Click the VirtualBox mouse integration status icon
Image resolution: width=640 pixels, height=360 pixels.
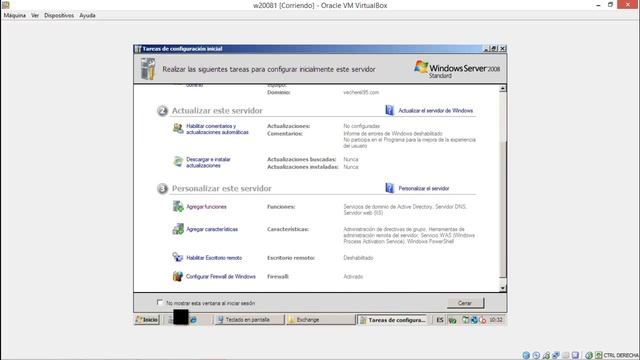coord(589,356)
